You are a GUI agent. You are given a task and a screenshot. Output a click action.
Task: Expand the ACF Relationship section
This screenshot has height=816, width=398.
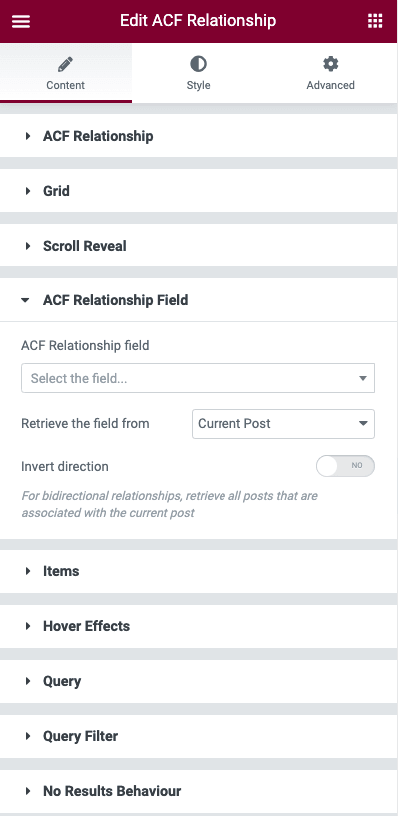pyautogui.click(x=199, y=136)
